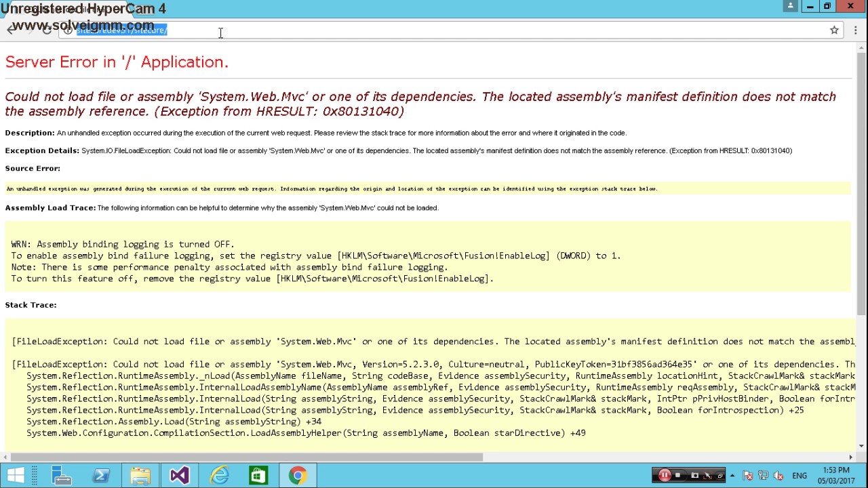The image size is (868, 488).
Task: Click the 'Note: There is some performance penalty' line
Action: 229,267
